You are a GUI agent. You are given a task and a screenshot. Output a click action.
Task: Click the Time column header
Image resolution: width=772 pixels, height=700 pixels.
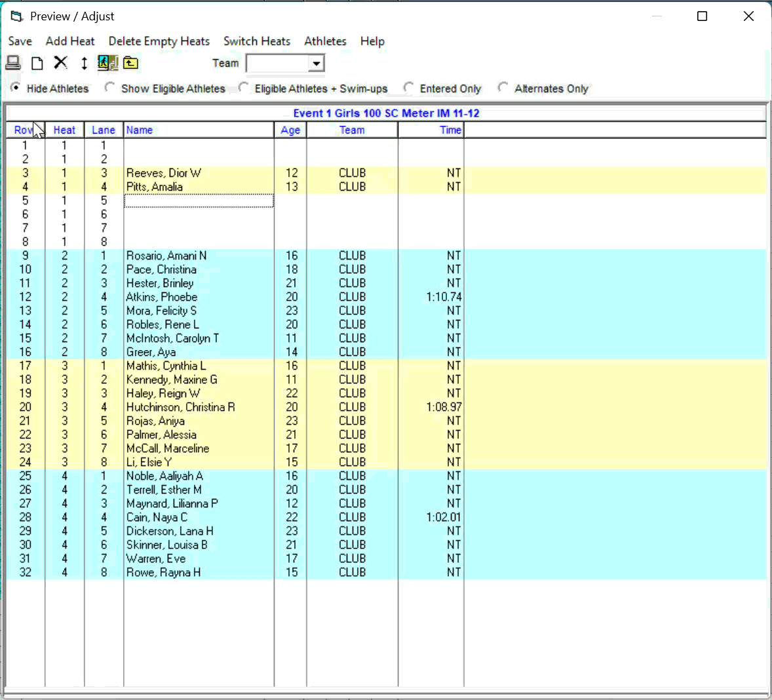[450, 130]
